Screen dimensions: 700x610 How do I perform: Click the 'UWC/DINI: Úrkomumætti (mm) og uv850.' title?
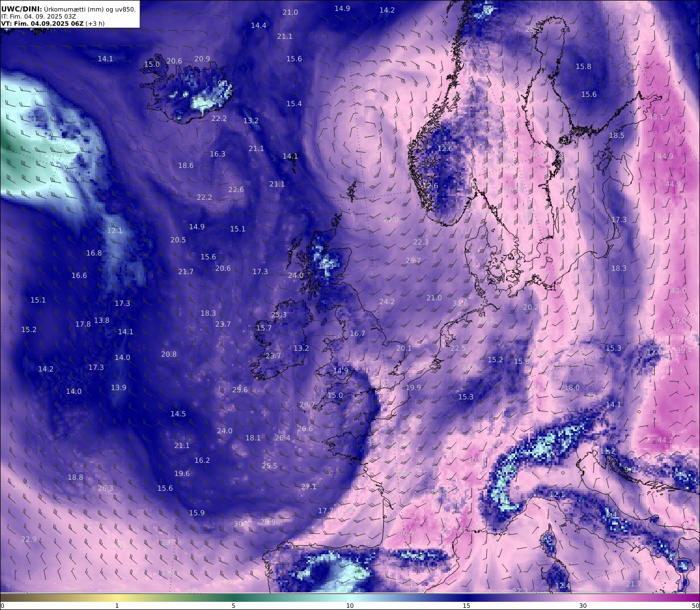pyautogui.click(x=68, y=9)
